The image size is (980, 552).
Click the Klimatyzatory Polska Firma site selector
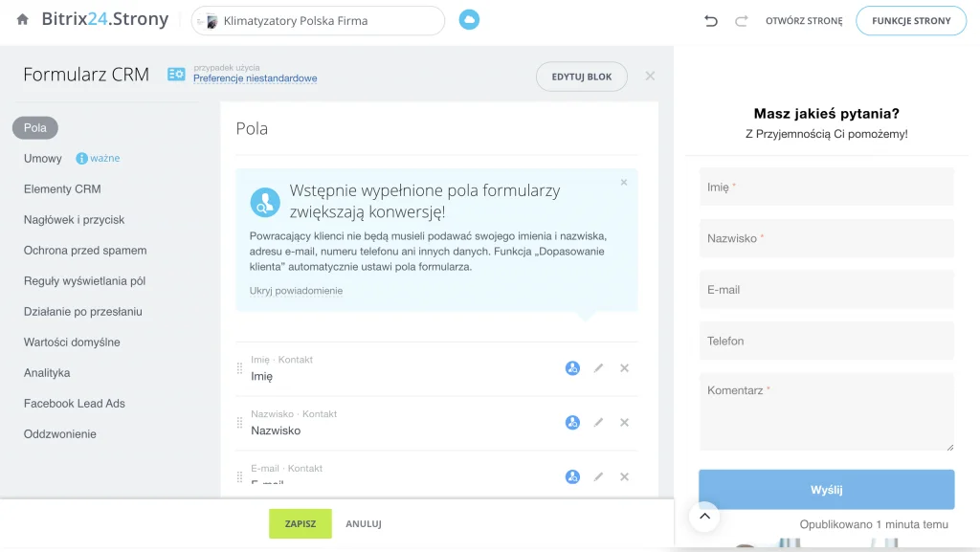[x=318, y=21]
